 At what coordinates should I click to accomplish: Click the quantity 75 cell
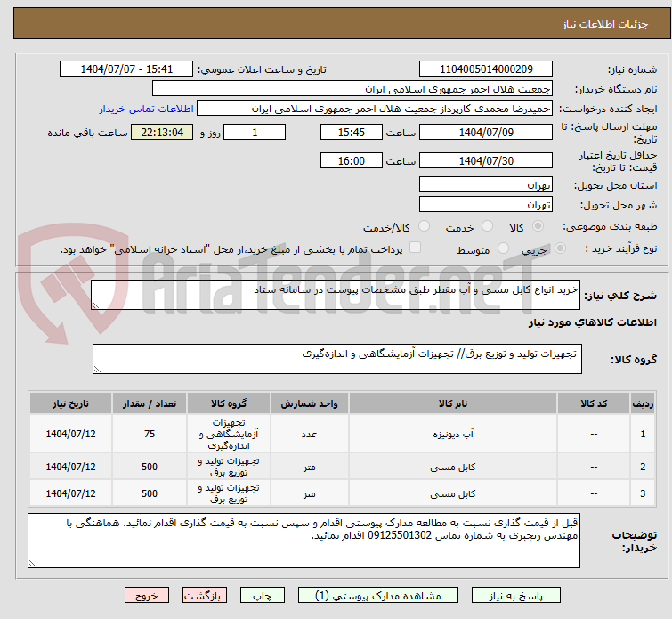pyautogui.click(x=150, y=434)
